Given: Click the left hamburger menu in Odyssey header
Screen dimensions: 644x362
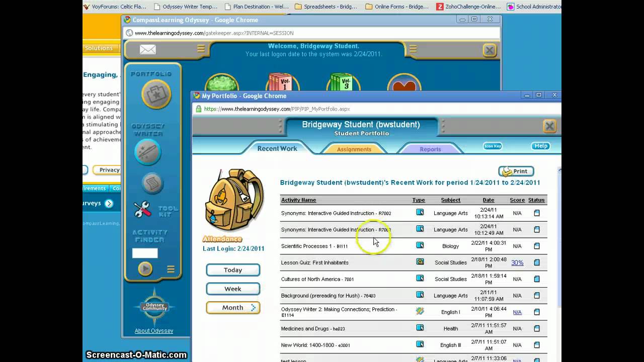Looking at the screenshot, I should (x=201, y=49).
